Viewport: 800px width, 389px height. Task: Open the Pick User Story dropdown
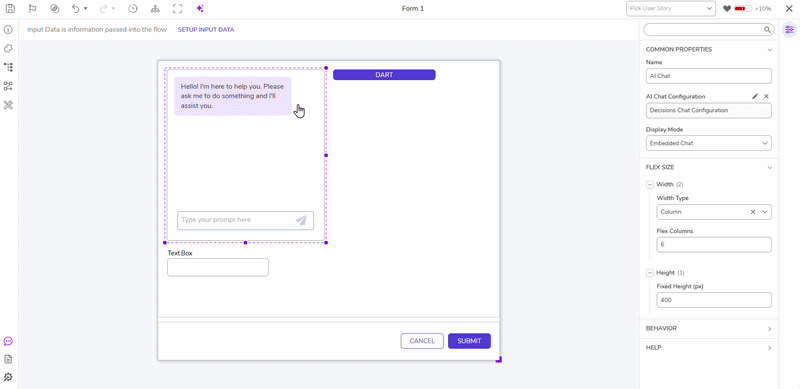click(671, 9)
